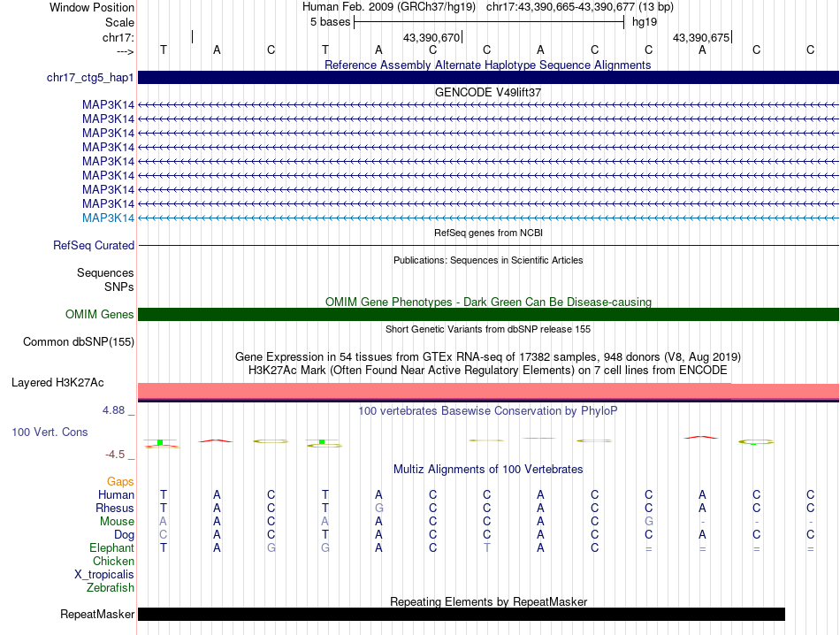Image resolution: width=840 pixels, height=635 pixels.
Task: Click the Sequences track label
Action: tap(105, 272)
